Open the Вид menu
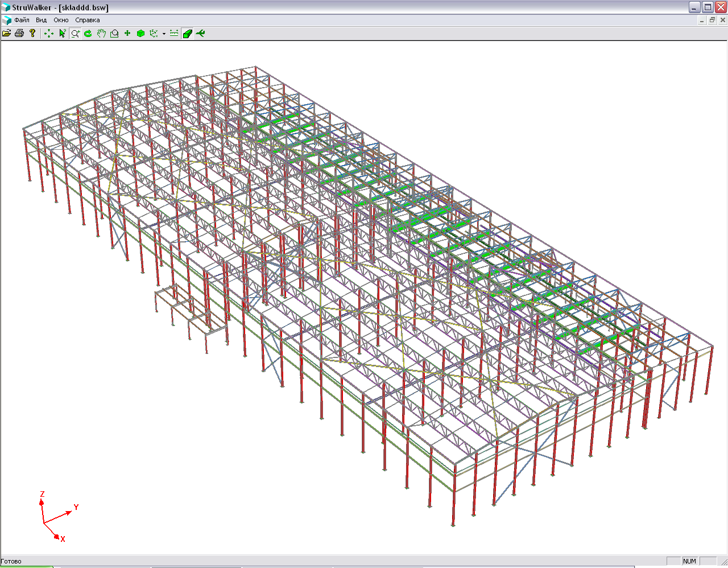Image resolution: width=728 pixels, height=568 pixels. point(42,20)
